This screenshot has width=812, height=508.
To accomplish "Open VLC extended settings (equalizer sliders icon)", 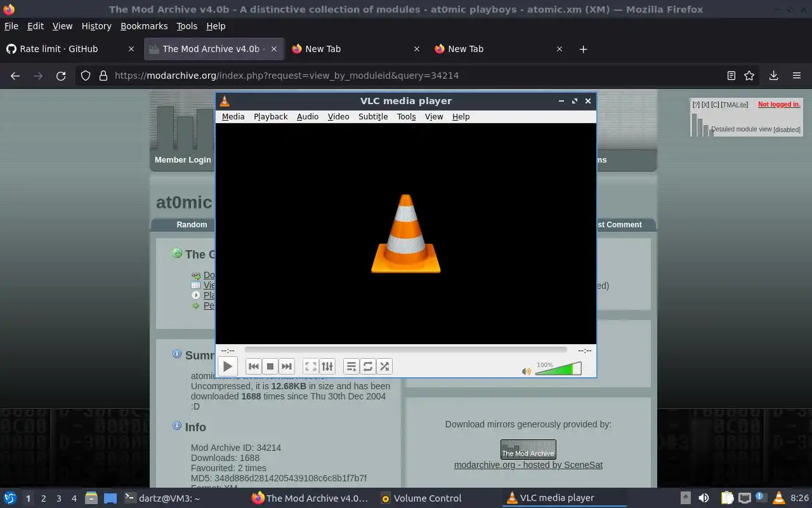I will coord(327,366).
